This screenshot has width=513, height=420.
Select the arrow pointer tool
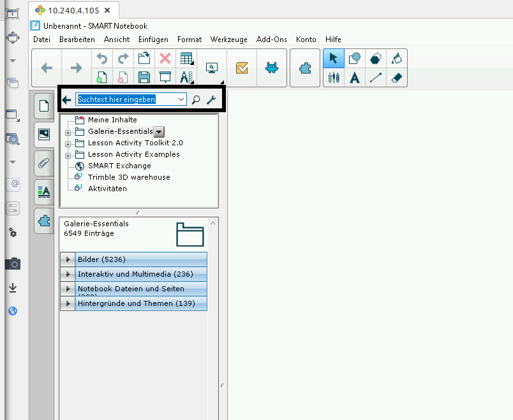pos(333,59)
